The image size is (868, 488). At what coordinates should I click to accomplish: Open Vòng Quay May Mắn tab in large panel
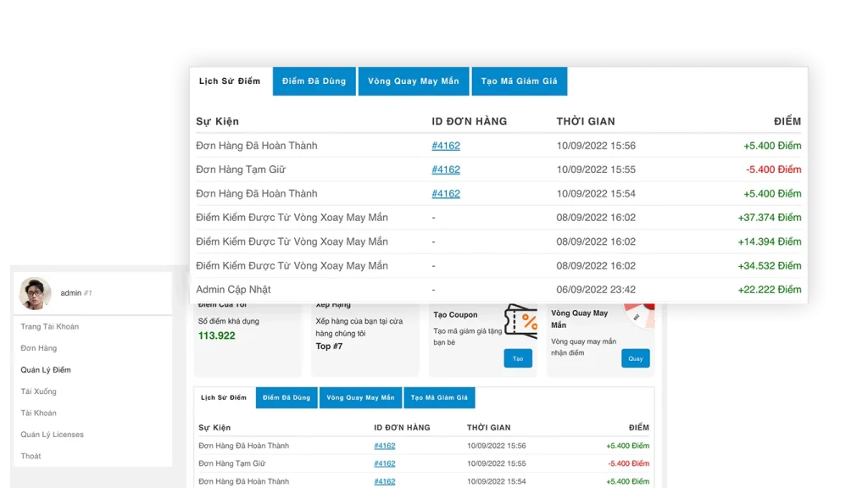[413, 81]
